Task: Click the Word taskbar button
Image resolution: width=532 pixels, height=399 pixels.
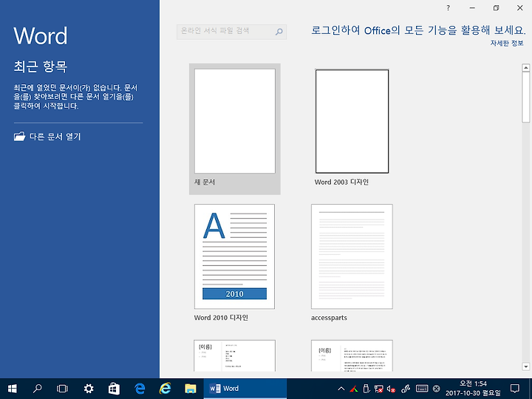Action: click(x=245, y=389)
